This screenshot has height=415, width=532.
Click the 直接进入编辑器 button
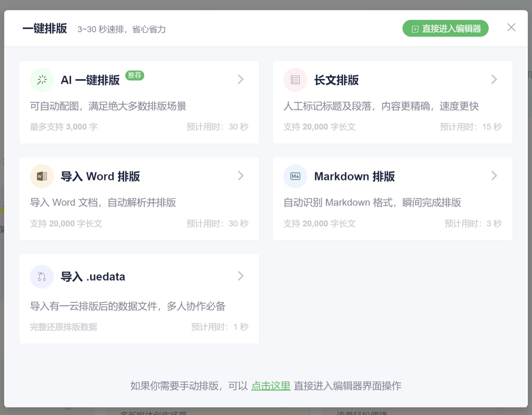[445, 29]
